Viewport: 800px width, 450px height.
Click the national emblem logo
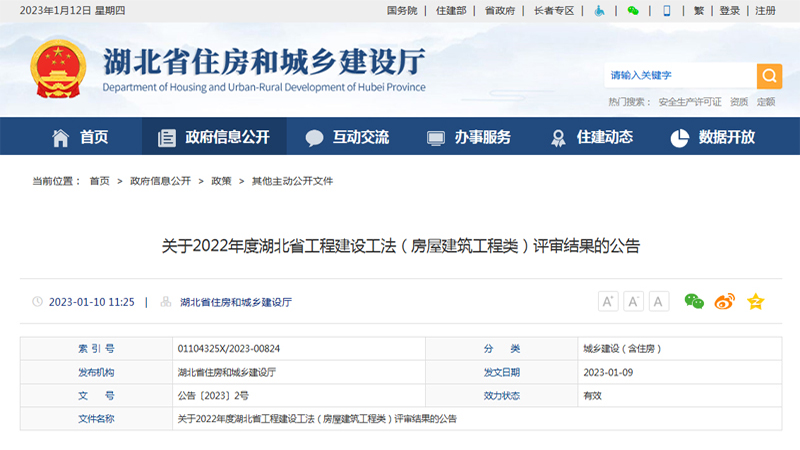(x=58, y=69)
